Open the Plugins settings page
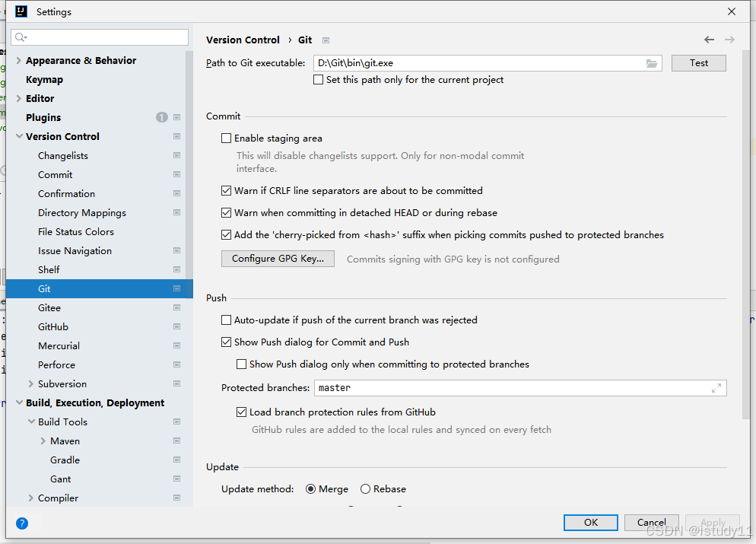 pos(43,118)
